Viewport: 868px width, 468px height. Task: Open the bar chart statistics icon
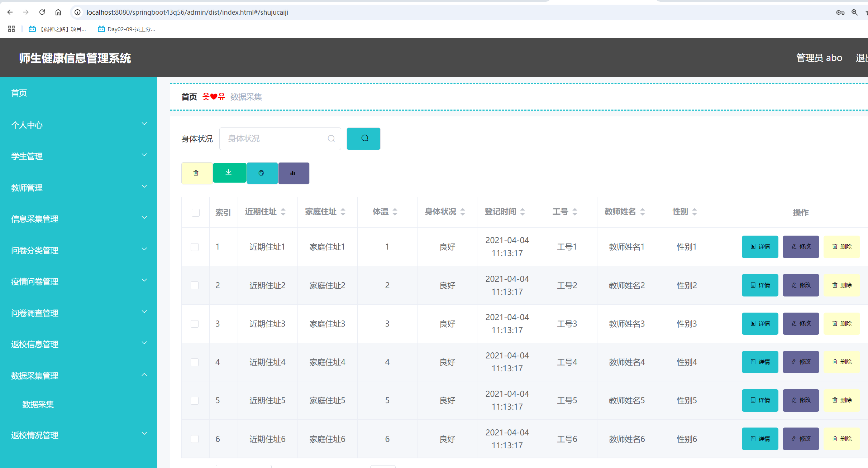(x=293, y=173)
